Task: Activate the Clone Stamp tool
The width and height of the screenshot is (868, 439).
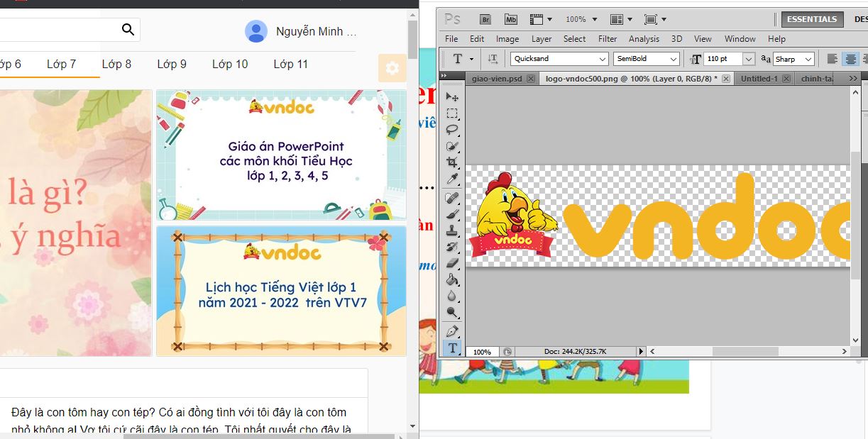Action: [452, 230]
